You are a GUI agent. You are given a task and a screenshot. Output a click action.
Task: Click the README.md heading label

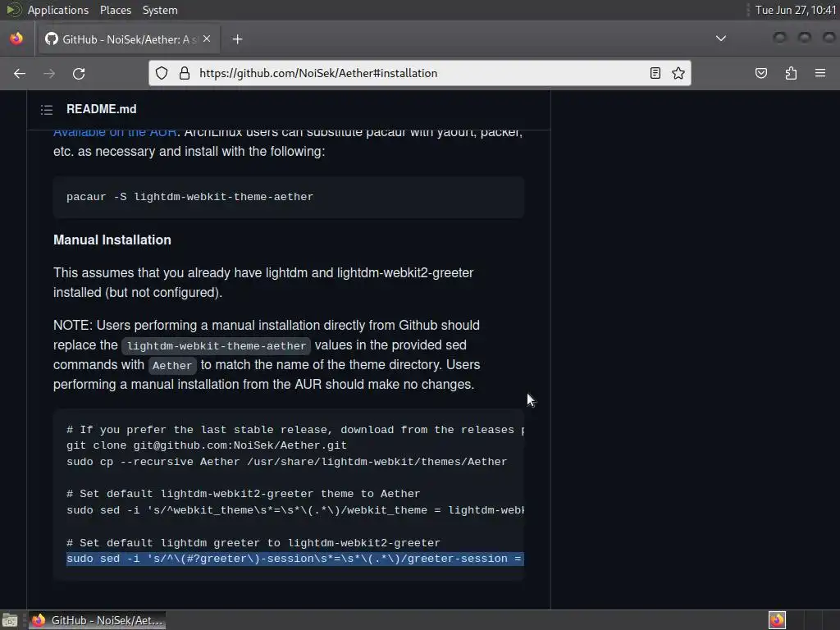point(101,109)
